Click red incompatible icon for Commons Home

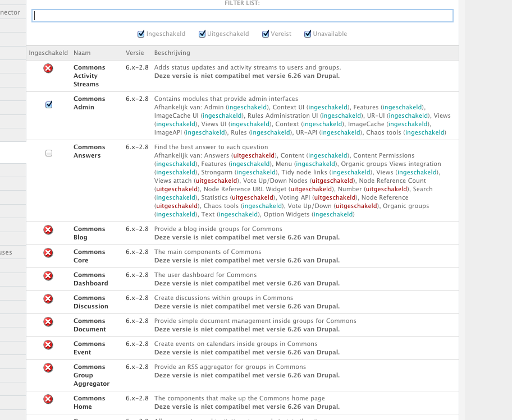pos(48,399)
